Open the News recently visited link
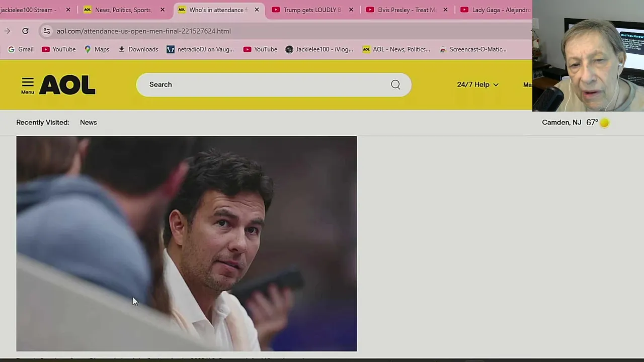 point(88,122)
